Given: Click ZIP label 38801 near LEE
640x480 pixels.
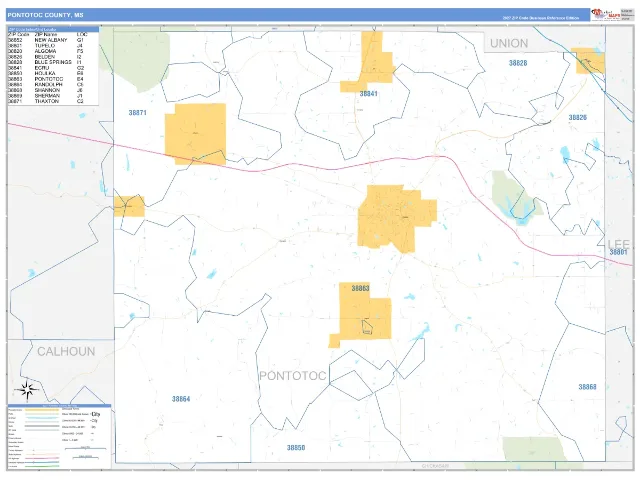Looking at the screenshot, I should [x=618, y=252].
